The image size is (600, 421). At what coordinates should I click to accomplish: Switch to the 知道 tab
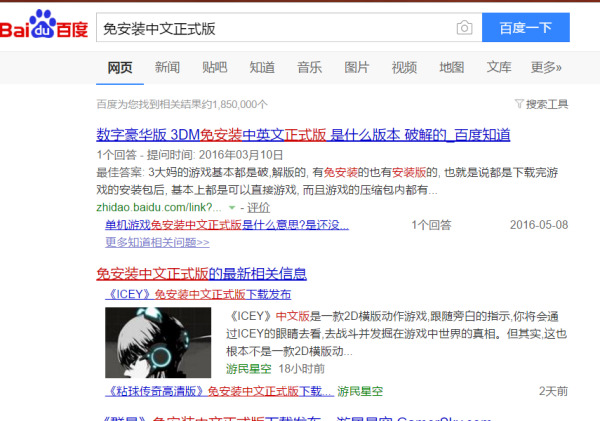[262, 67]
